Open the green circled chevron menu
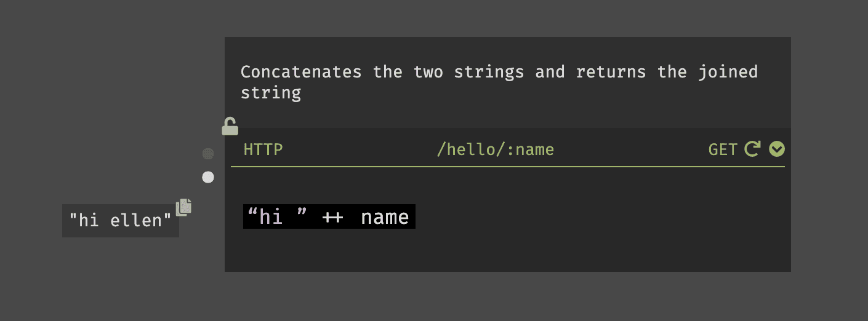Viewport: 868px width, 321px height. pos(777,149)
